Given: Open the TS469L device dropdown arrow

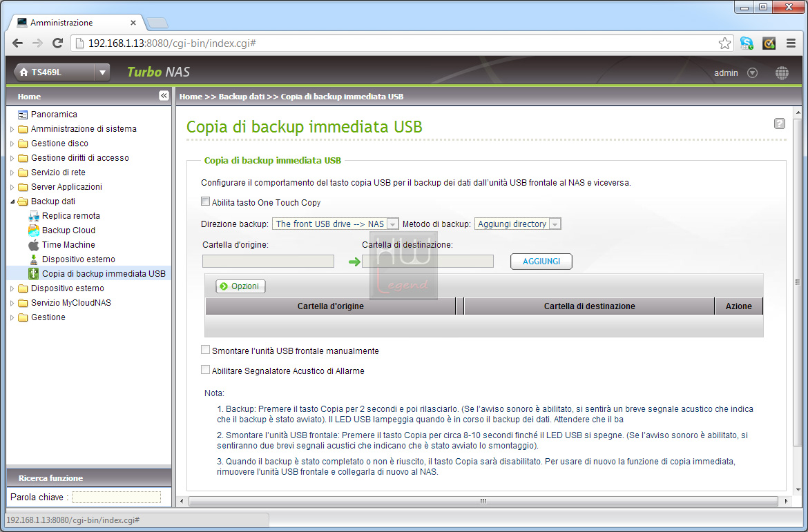Looking at the screenshot, I should click(102, 72).
